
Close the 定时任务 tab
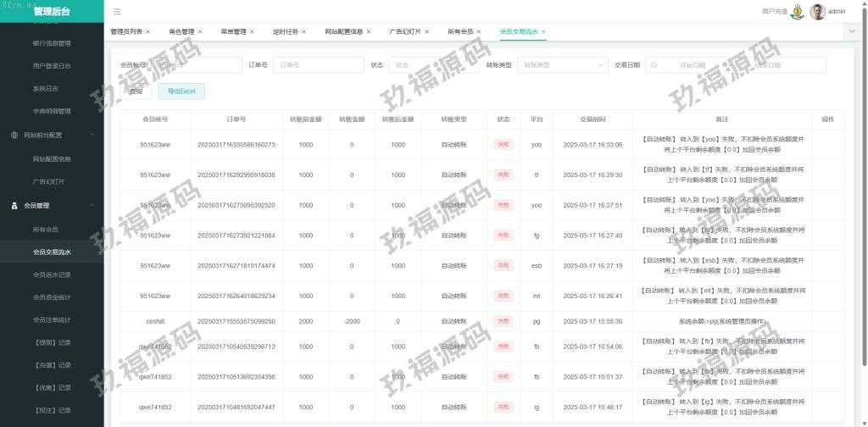[x=304, y=31]
